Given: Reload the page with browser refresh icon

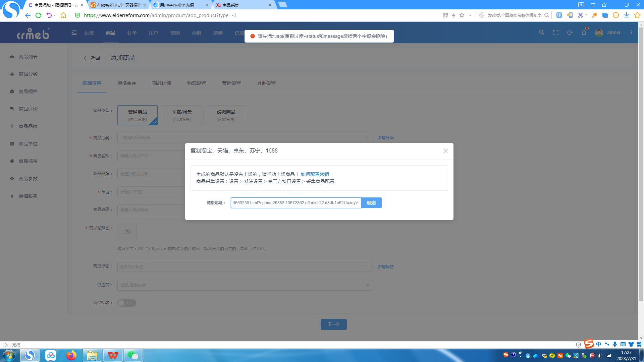Looking at the screenshot, I should point(38,15).
